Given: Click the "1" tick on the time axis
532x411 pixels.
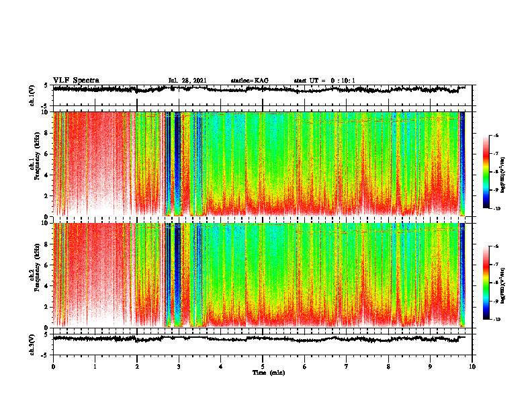Looking at the screenshot, I should pyautogui.click(x=95, y=367).
